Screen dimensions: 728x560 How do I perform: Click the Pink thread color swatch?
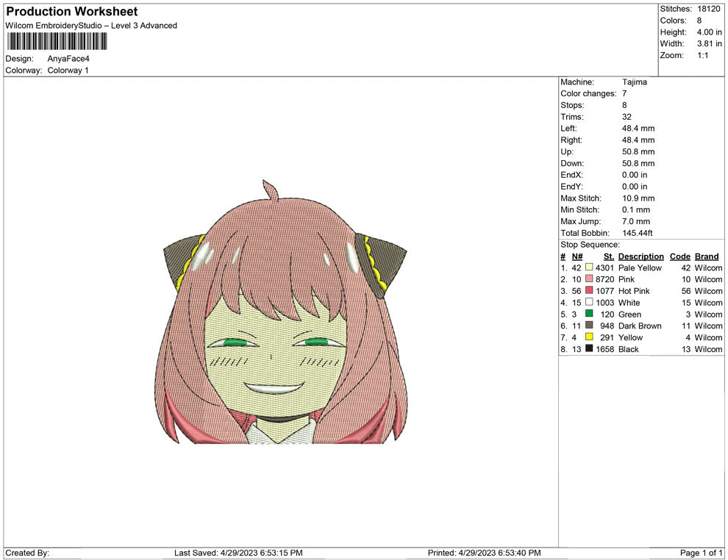(589, 279)
